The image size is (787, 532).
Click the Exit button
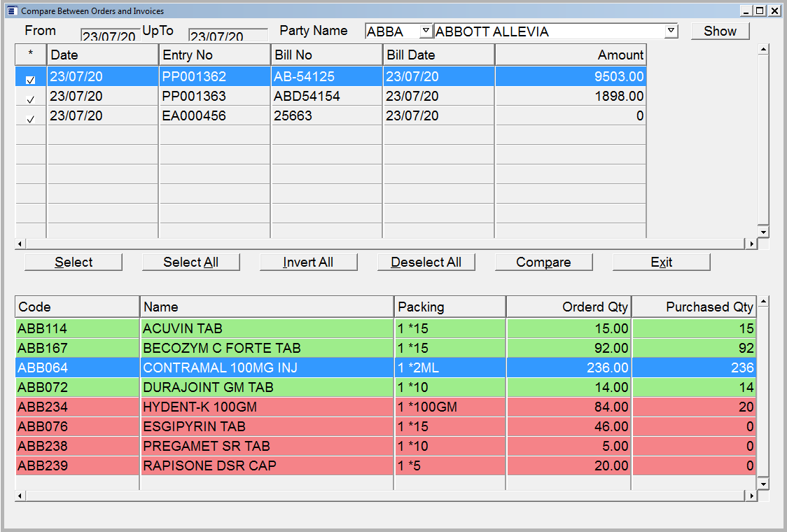[662, 262]
